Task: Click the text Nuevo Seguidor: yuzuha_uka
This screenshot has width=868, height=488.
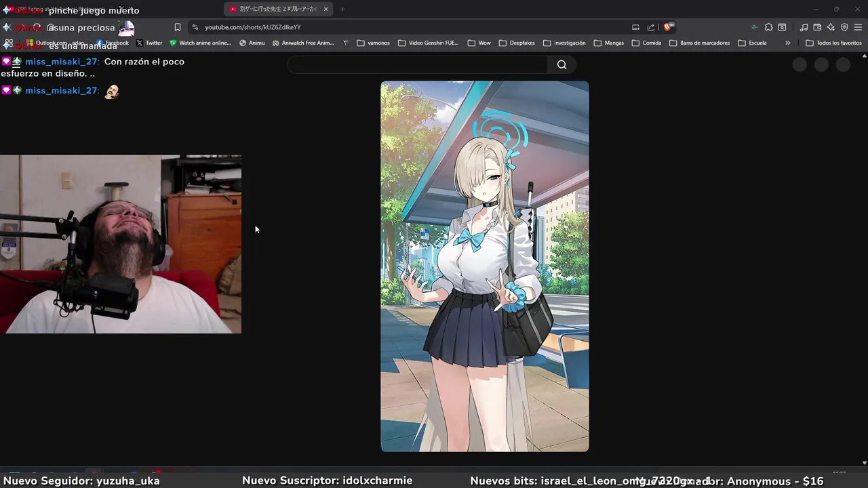Action: click(x=81, y=481)
